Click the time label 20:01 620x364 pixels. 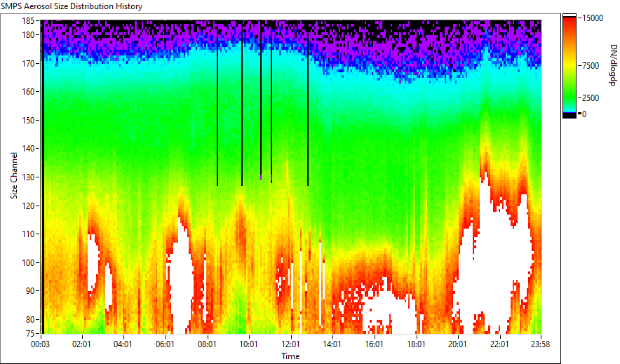click(457, 344)
